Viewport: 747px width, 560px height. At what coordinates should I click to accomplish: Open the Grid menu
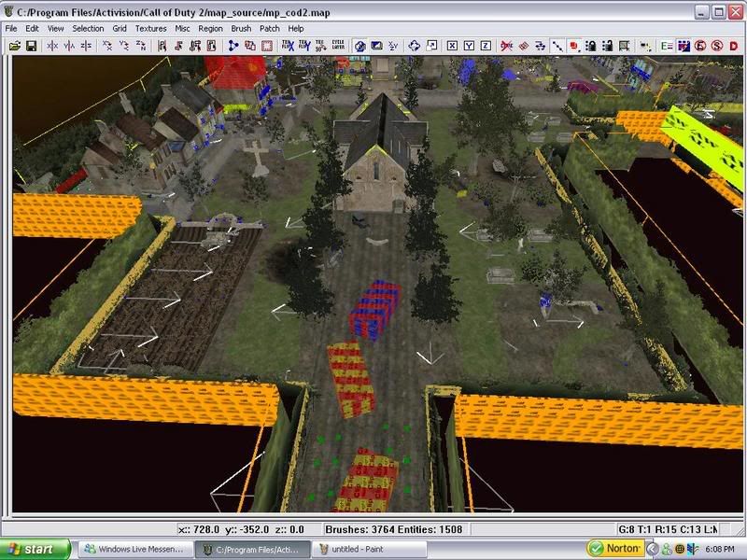[120, 29]
